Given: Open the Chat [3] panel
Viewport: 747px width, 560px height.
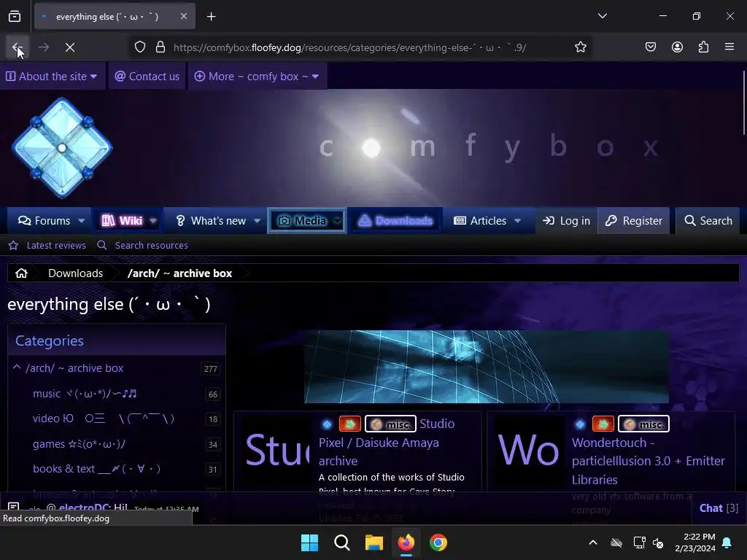Looking at the screenshot, I should pyautogui.click(x=719, y=508).
